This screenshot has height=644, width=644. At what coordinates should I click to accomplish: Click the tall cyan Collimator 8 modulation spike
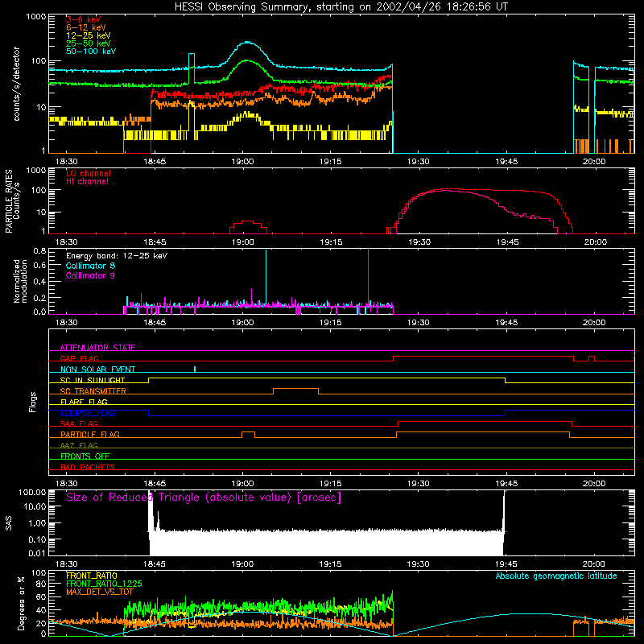266,277
